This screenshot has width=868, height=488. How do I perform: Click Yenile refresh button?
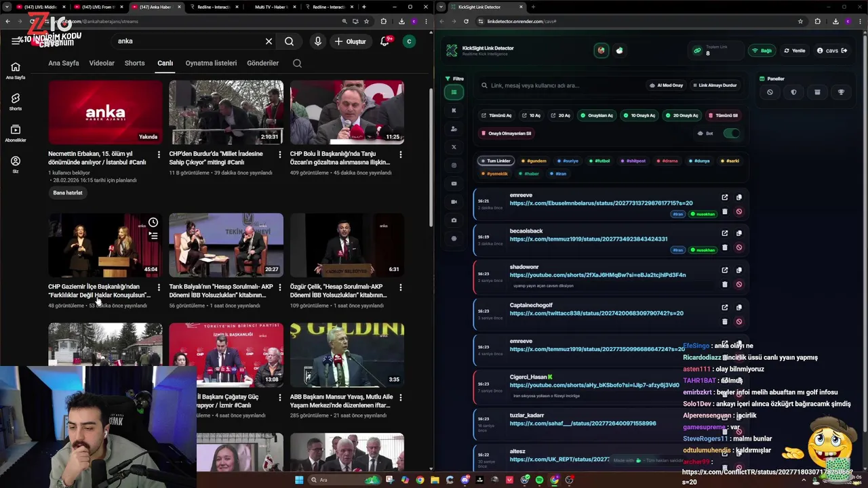(x=795, y=51)
